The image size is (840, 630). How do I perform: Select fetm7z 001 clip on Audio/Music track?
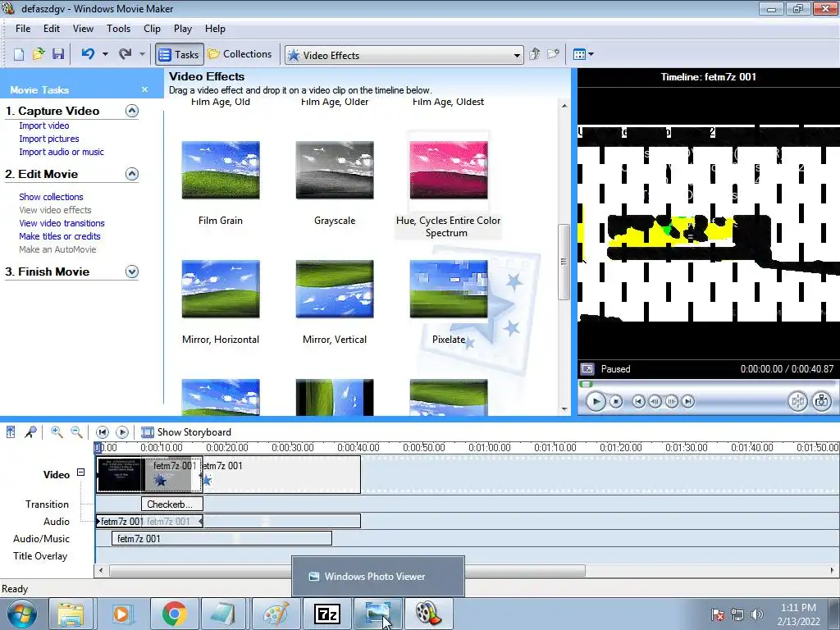tap(221, 539)
